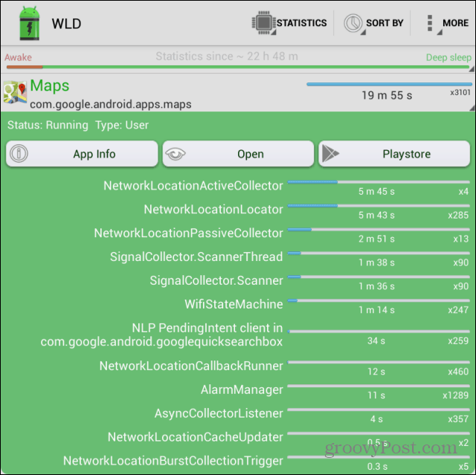
Task: Tap the Open button
Action: 238,153
